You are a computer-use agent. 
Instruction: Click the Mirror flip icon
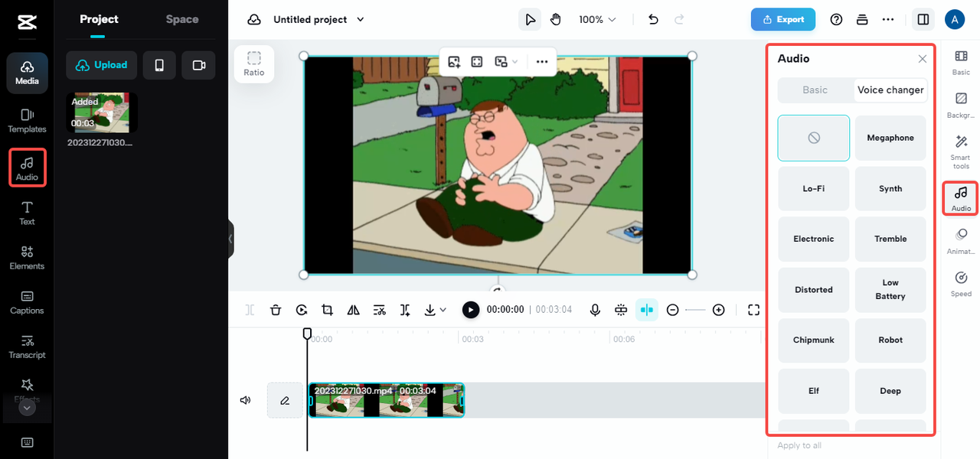(353, 310)
